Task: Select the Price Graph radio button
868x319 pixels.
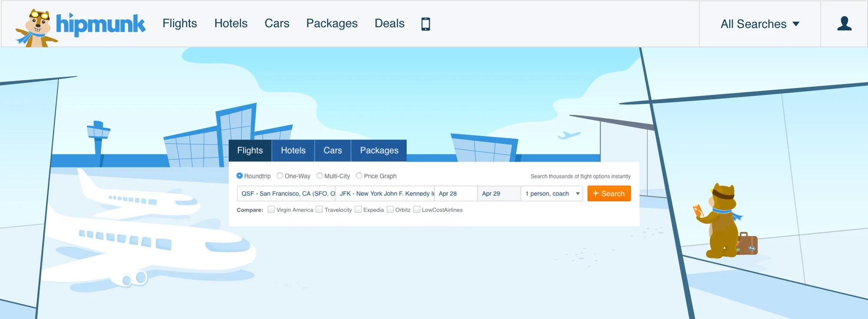Action: [x=359, y=176]
